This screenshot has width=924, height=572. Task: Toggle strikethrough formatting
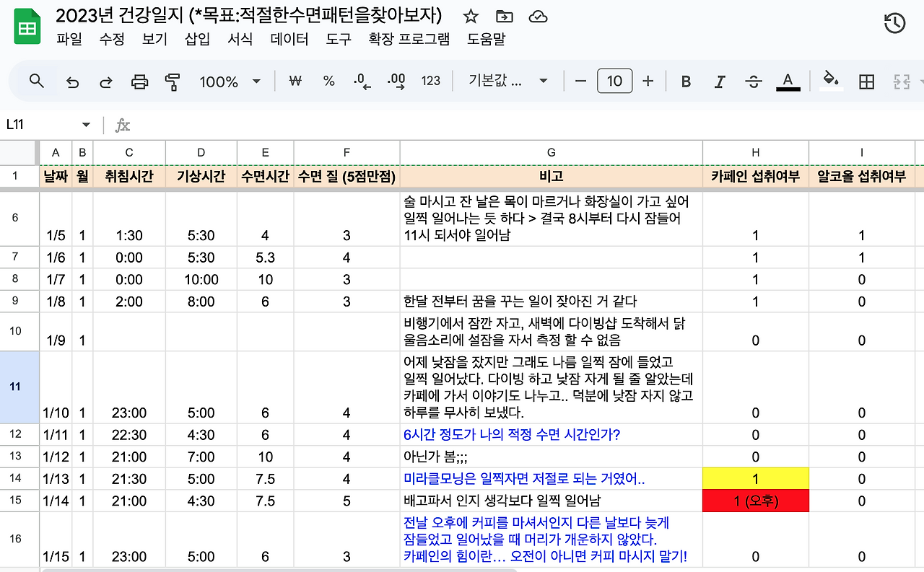pyautogui.click(x=753, y=81)
